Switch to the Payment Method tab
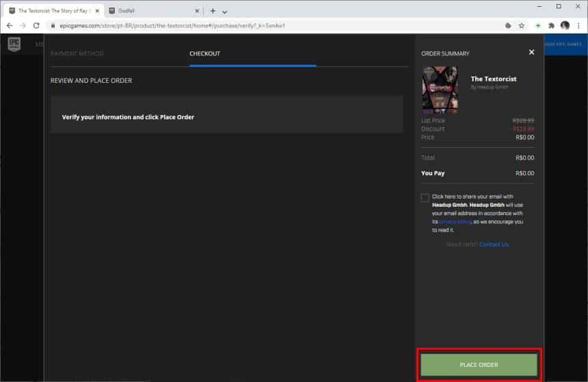Viewport: 588px width, 382px height. click(x=77, y=53)
